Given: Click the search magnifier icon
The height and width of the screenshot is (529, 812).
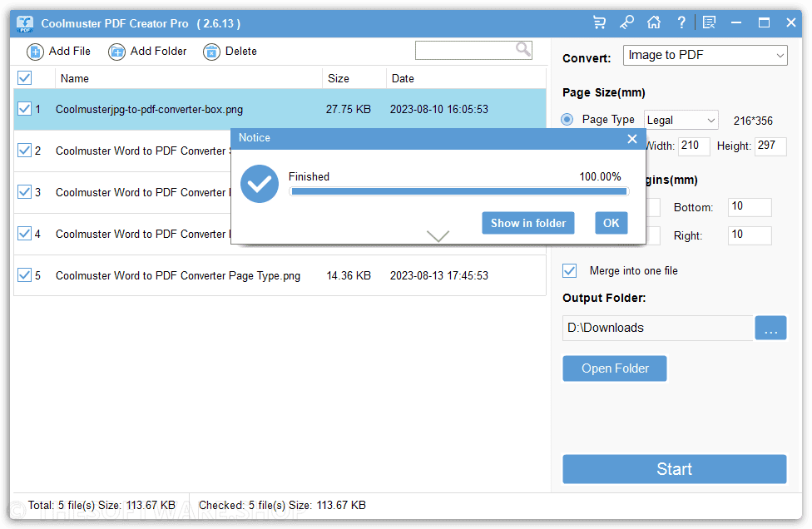Looking at the screenshot, I should (x=523, y=50).
